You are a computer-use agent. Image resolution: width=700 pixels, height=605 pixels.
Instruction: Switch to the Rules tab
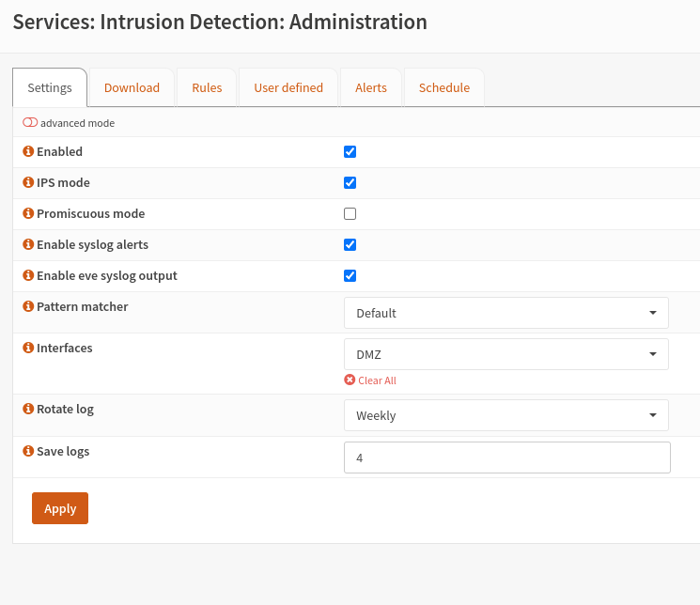pos(207,87)
